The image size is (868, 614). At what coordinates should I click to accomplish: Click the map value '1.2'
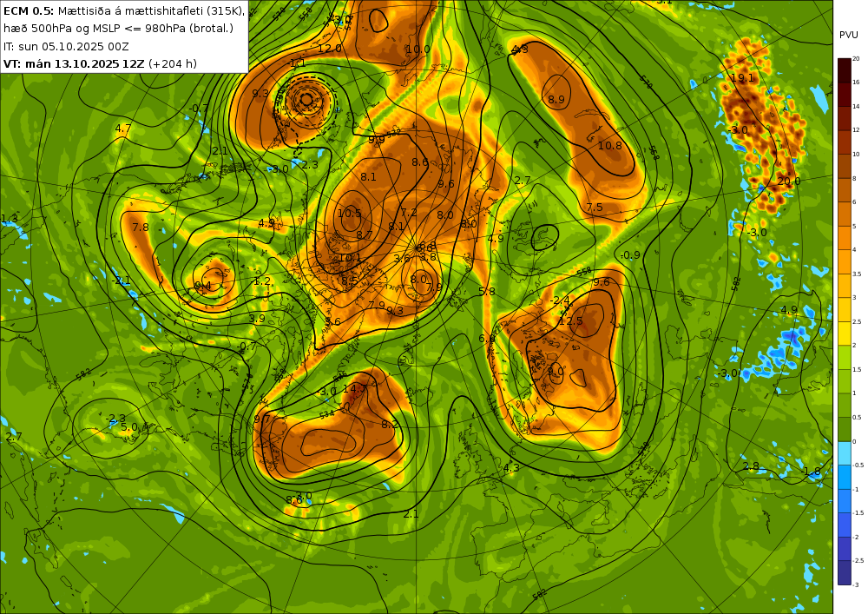pos(262,281)
